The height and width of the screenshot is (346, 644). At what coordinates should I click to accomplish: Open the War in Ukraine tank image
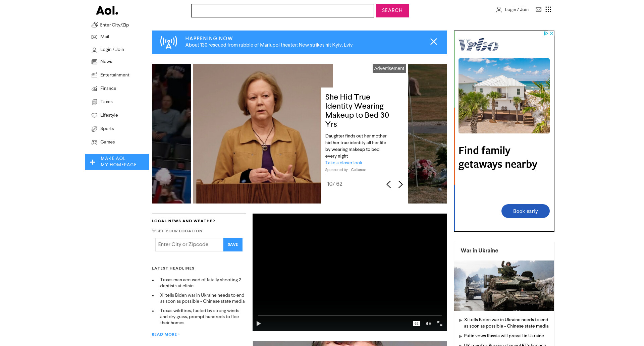504,286
